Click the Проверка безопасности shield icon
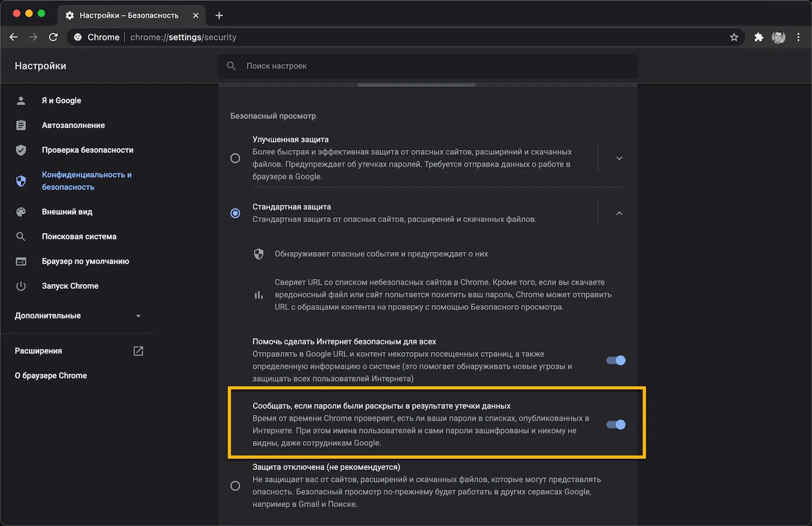The width and height of the screenshot is (812, 526). coord(21,150)
